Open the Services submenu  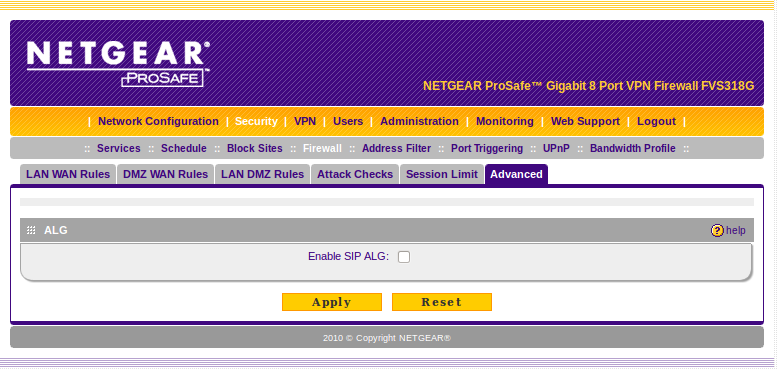click(118, 148)
